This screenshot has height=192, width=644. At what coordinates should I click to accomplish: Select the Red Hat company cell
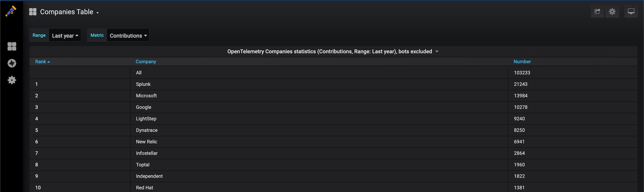[319, 188]
